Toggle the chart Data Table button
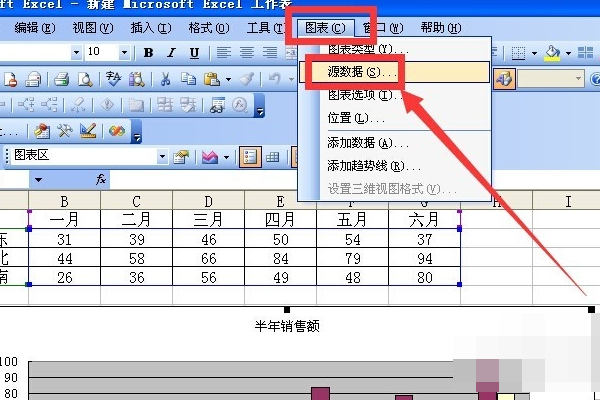This screenshot has height=400, width=600. pyautogui.click(x=273, y=157)
